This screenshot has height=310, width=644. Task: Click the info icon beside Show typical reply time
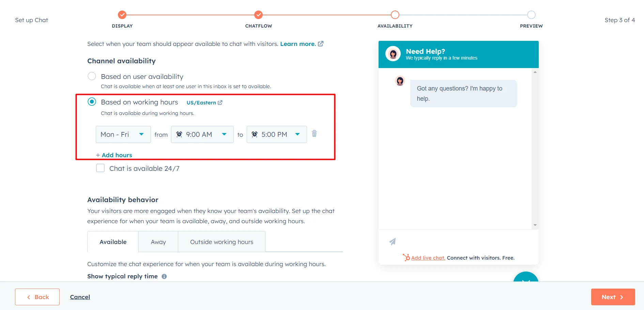164,276
